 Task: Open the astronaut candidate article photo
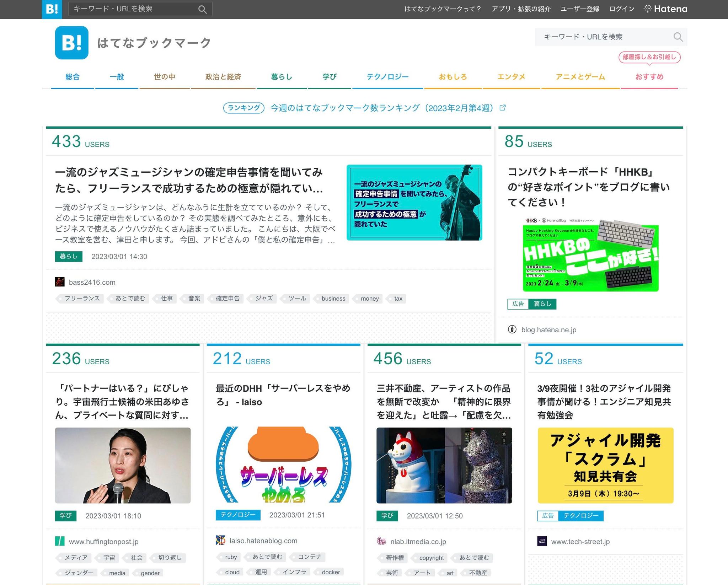pos(123,465)
